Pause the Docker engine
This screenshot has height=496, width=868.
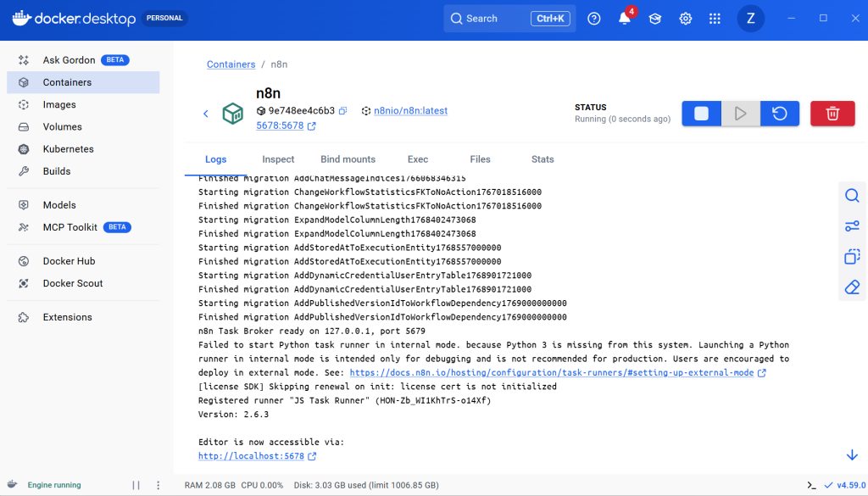coord(136,485)
